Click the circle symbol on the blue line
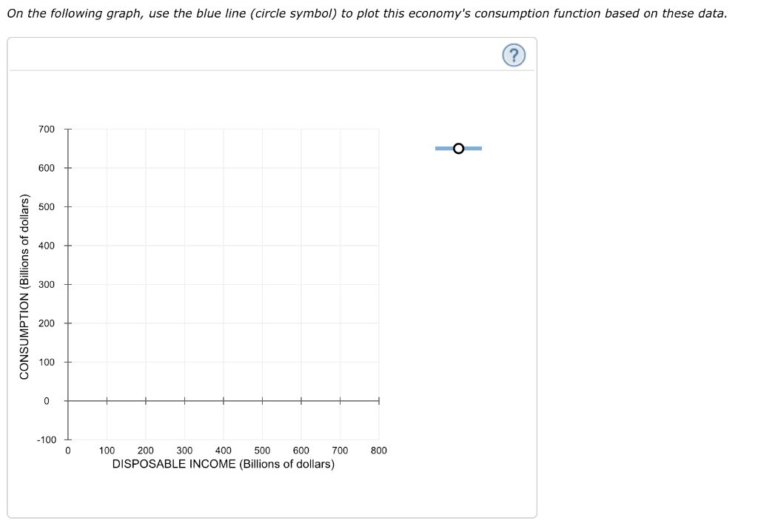Screen dimensions: 758x532 (x=459, y=148)
